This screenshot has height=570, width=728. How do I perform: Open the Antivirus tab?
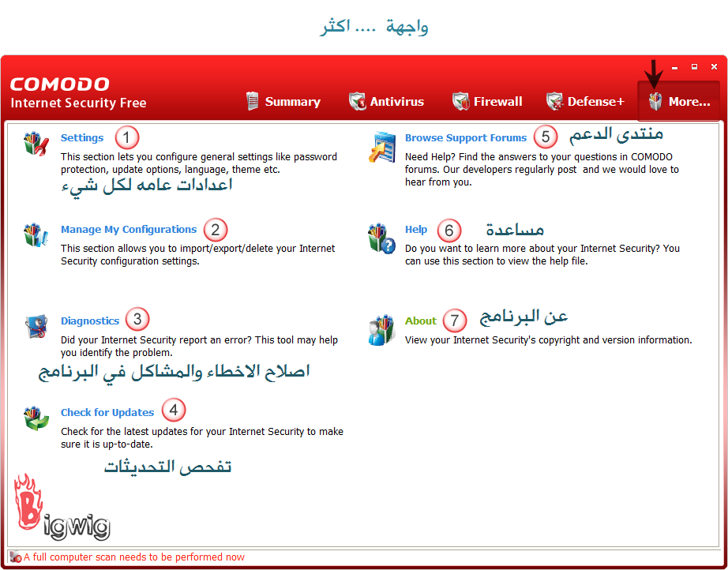pos(386,101)
